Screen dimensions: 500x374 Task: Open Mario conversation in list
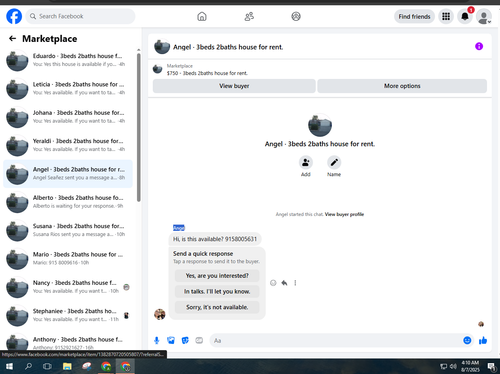(x=68, y=259)
